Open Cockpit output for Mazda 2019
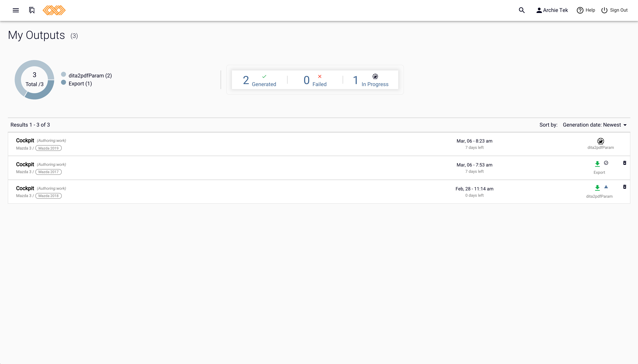Image resolution: width=638 pixels, height=364 pixels. 25,141
